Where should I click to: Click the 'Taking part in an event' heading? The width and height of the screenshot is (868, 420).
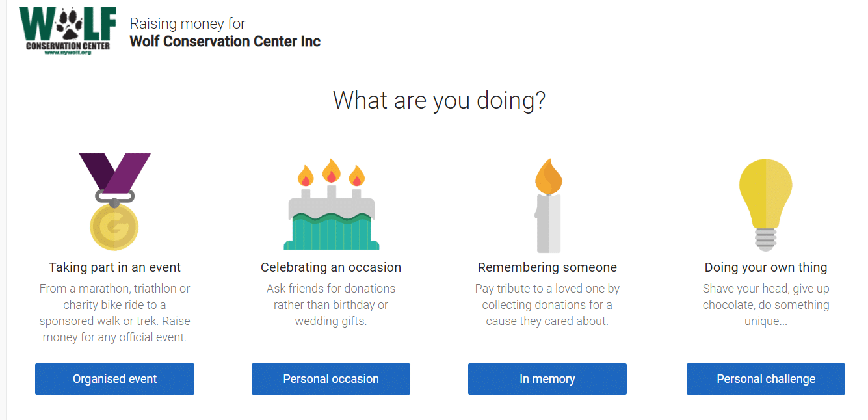pos(115,267)
